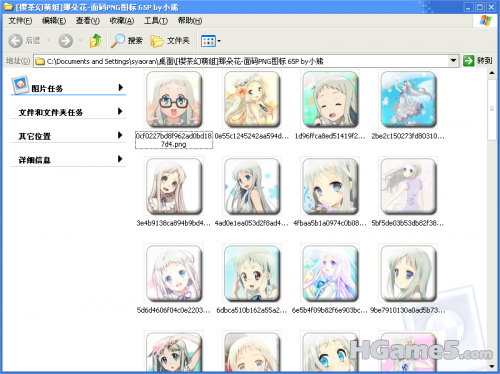Screen dimensions: 500x374
Task: Click the filename label 5bf5de03b53db82f38...
Action: 408,223
